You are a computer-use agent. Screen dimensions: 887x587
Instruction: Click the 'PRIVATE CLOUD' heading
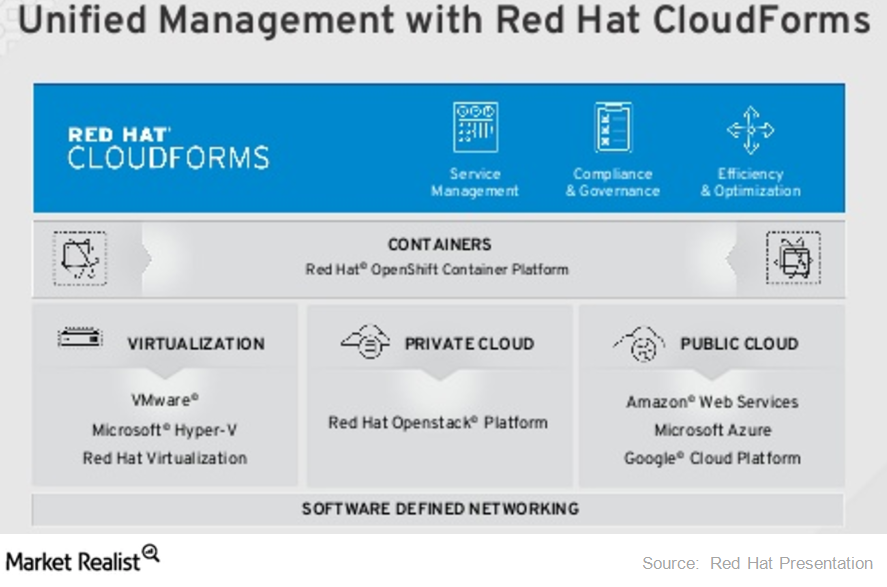pyautogui.click(x=470, y=344)
